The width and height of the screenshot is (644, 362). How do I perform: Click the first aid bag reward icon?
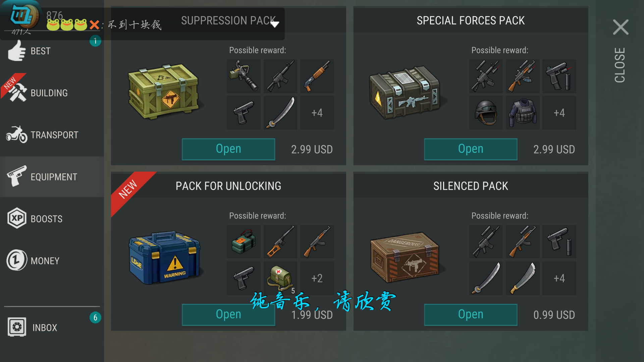coord(280,278)
